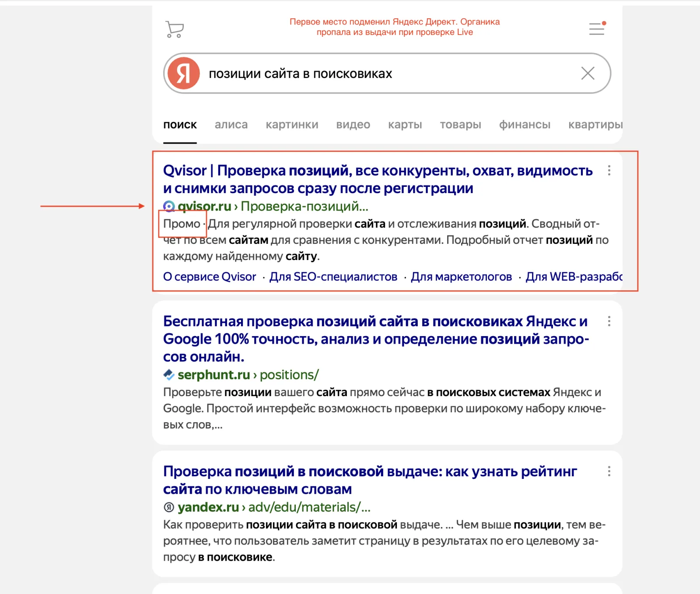Switch to the финансы tab
The height and width of the screenshot is (594, 700).
[x=525, y=125]
